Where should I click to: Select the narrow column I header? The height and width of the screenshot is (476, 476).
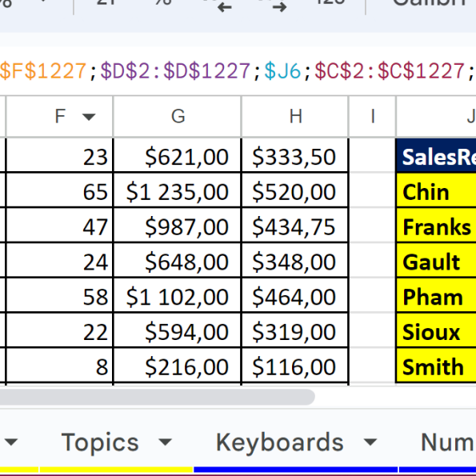pos(373,117)
